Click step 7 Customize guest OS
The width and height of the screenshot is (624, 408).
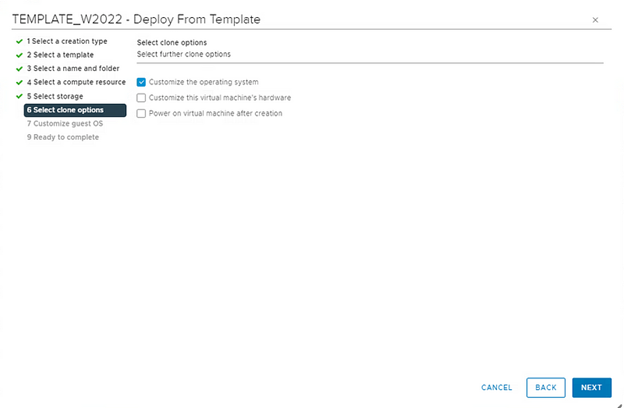coord(65,123)
